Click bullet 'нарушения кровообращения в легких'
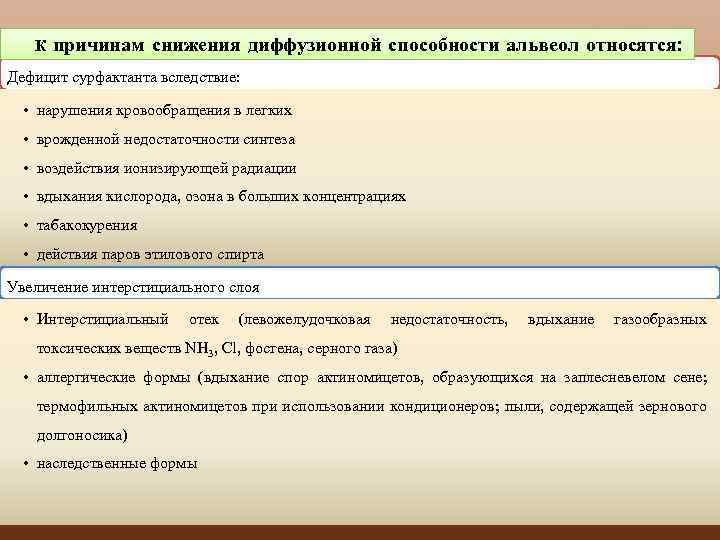This screenshot has width=720, height=540. [164, 111]
